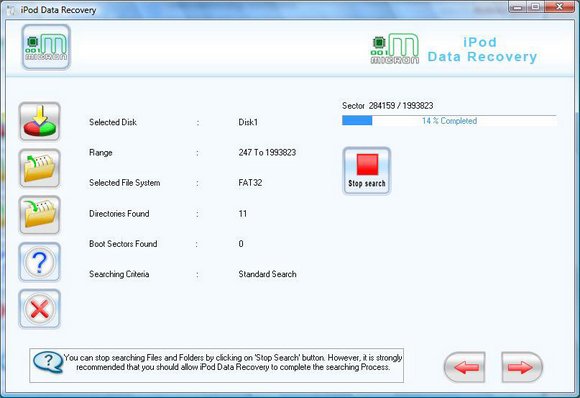
Task: Click the Disk1 selected disk value
Action: tap(248, 122)
